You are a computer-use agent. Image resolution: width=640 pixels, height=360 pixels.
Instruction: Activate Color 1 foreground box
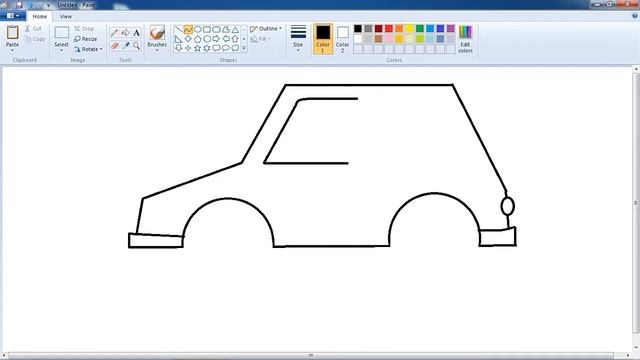[x=323, y=39]
